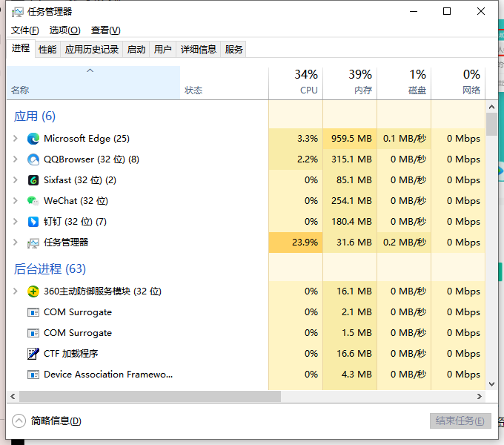Click the Device Association Framework icon
The image size is (504, 445).
tap(33, 375)
